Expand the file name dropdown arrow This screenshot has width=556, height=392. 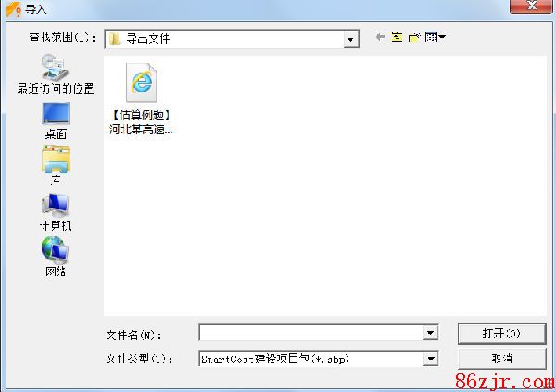431,333
